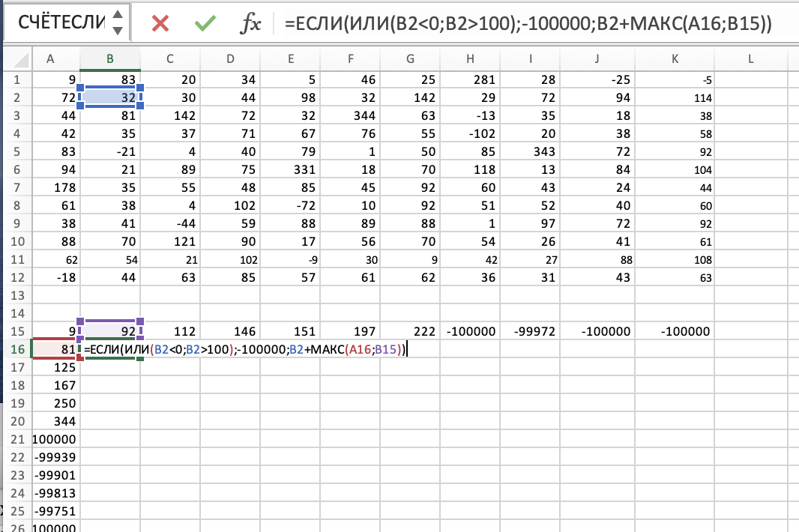Click cell A16 containing 81
The image size is (799, 532).
click(x=49, y=350)
